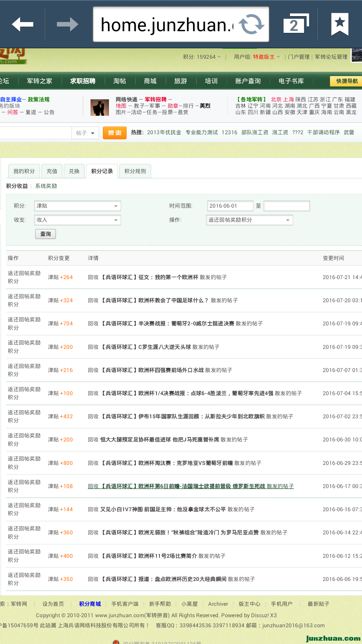Open the 商城 nav item
This screenshot has width=362, height=644.
point(150,81)
